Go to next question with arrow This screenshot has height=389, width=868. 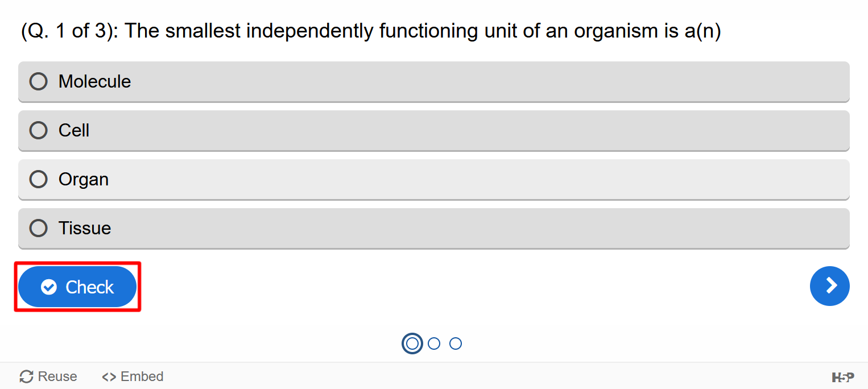(x=829, y=285)
